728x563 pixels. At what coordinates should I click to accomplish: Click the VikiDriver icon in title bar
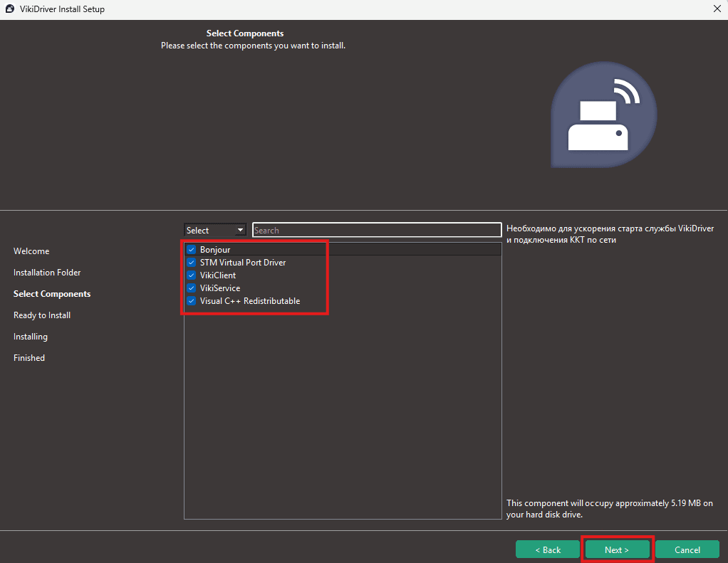(x=10, y=9)
